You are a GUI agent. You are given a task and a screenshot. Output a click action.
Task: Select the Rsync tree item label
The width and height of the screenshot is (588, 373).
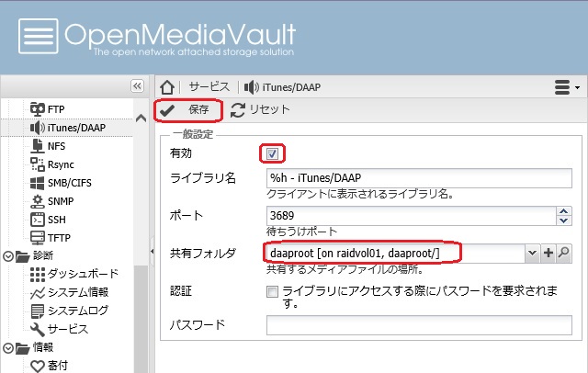[61, 164]
